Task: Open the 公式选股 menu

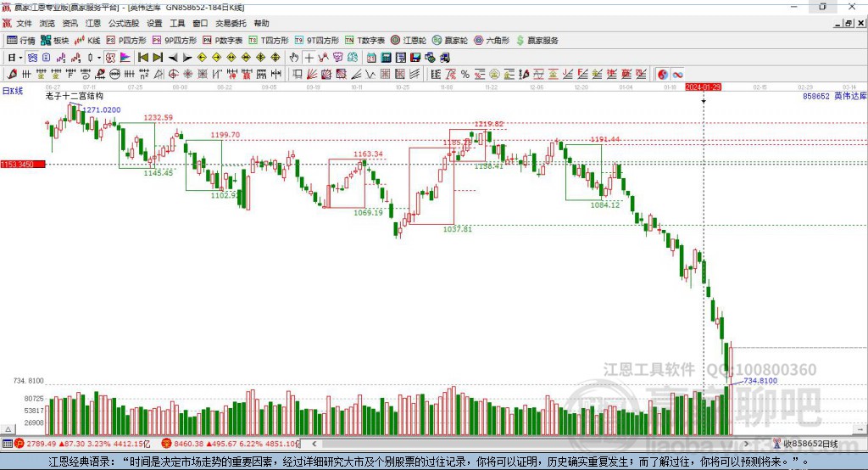Action: point(124,23)
